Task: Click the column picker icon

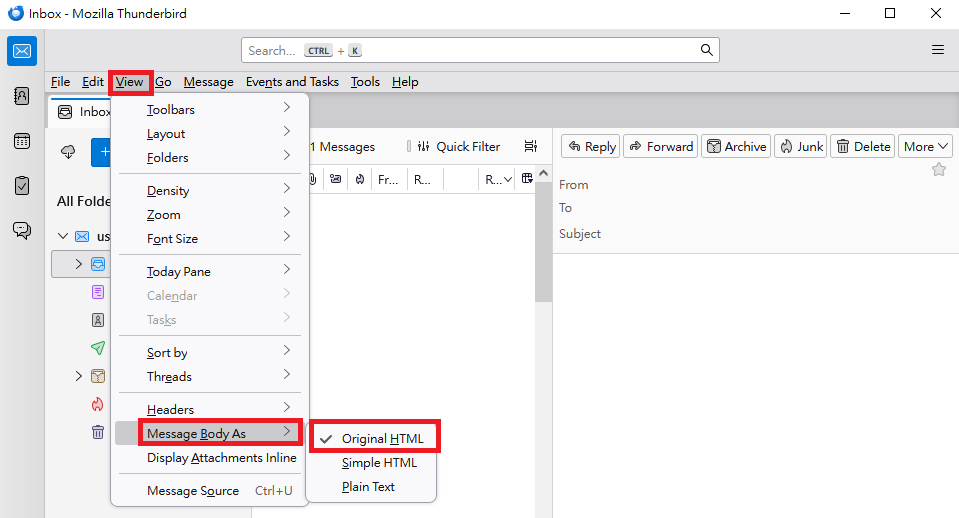Action: (x=527, y=179)
